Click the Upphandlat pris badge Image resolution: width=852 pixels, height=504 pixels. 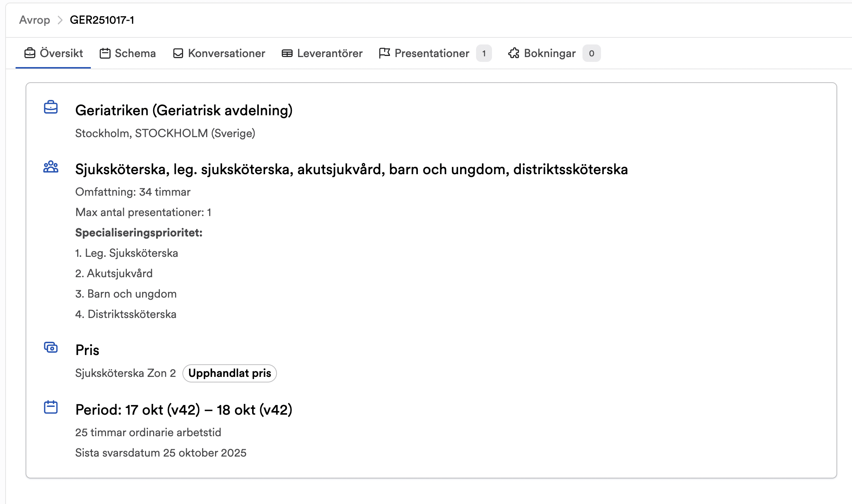click(229, 373)
